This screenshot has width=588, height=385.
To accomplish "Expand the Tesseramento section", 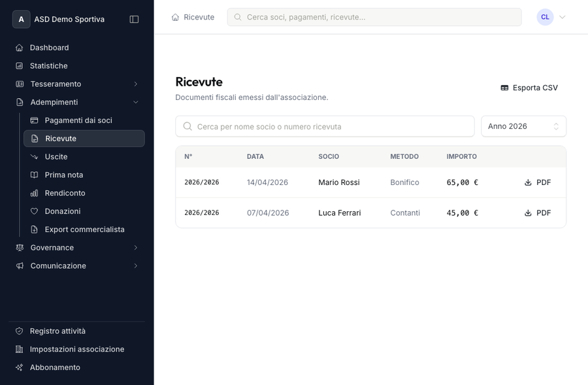I will tap(135, 84).
